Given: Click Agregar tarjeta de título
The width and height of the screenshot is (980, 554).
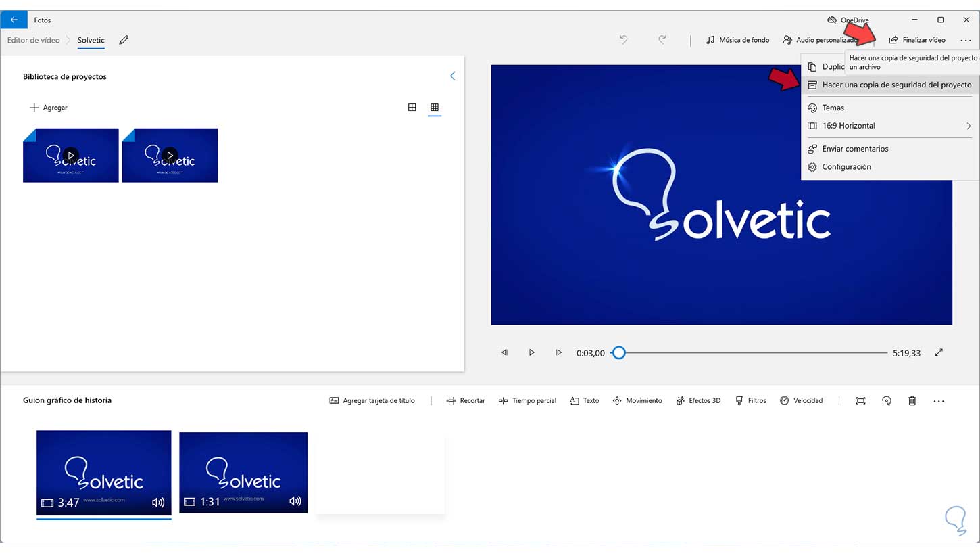Looking at the screenshot, I should coord(372,401).
